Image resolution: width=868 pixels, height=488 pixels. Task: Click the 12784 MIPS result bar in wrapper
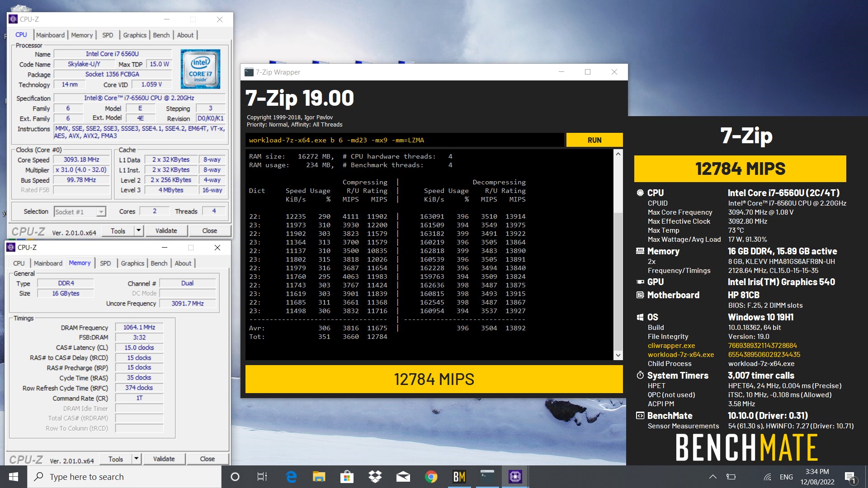coord(434,379)
